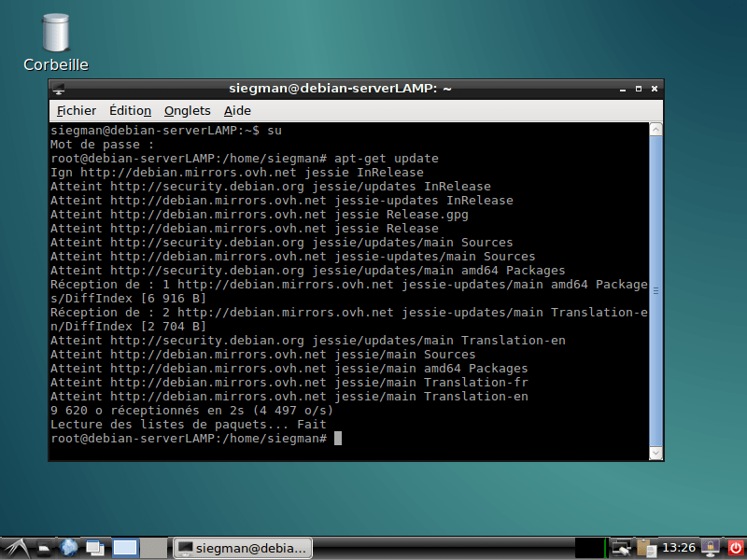Screen dimensions: 747x560
Task: Click the terminal scrollbar down arrow
Action: [655, 452]
